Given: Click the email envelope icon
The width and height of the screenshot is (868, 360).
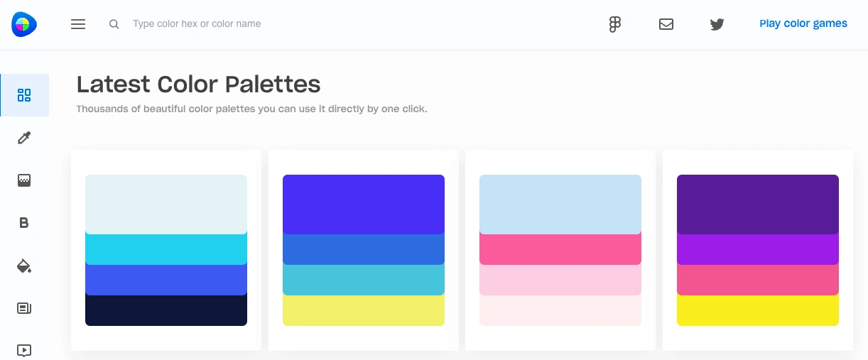Looking at the screenshot, I should [666, 24].
